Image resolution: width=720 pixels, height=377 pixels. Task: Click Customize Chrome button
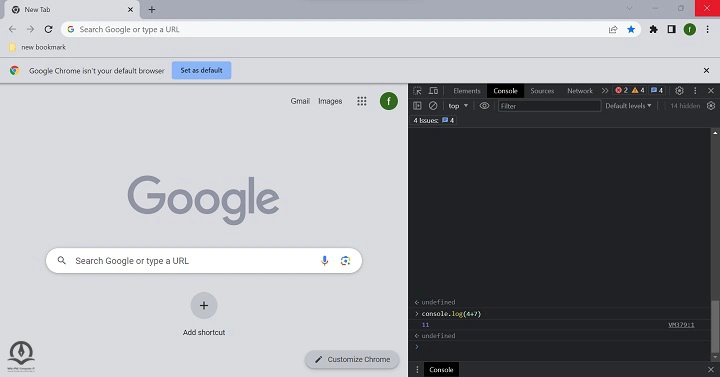click(x=352, y=360)
